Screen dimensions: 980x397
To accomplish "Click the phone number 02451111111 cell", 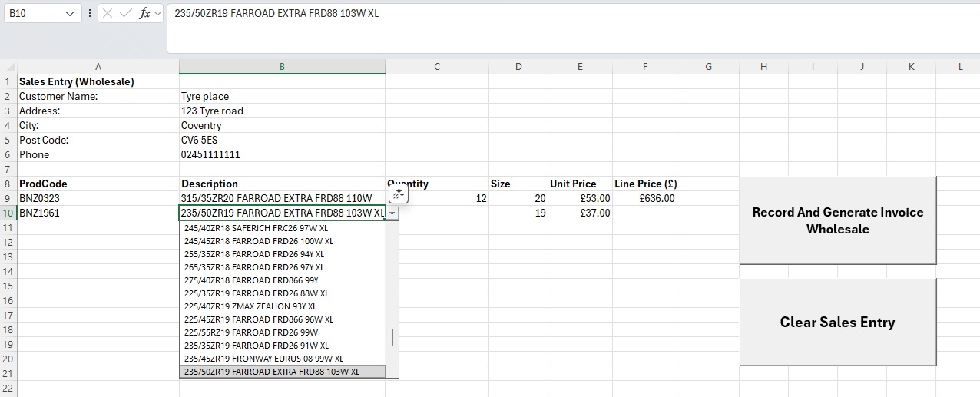I will [x=282, y=154].
